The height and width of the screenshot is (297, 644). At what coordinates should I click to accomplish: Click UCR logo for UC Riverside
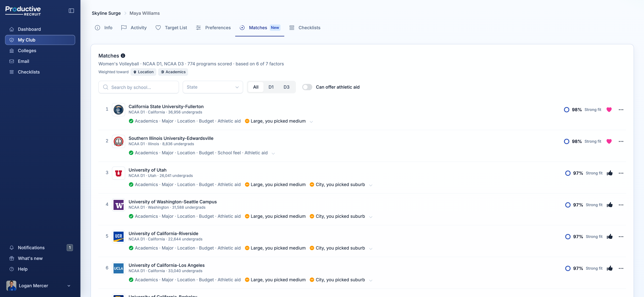click(x=119, y=236)
